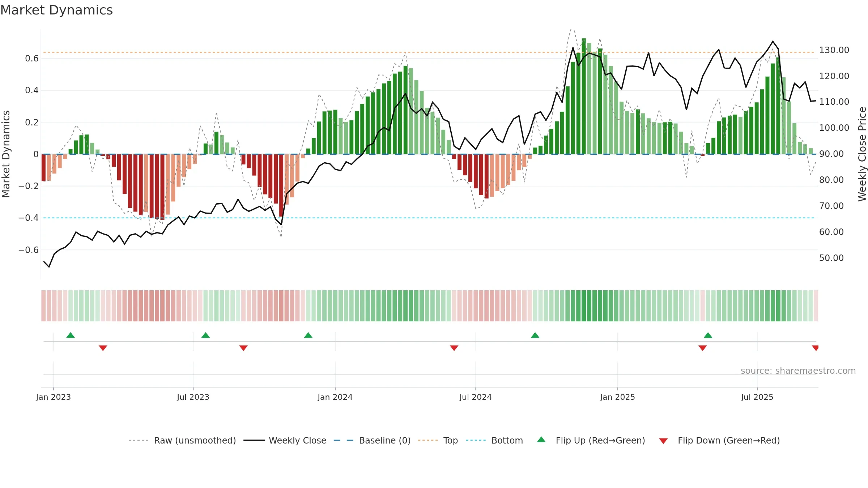The image size is (868, 488).
Task: Click the Weekly Close Price axis title
Action: coord(862,154)
